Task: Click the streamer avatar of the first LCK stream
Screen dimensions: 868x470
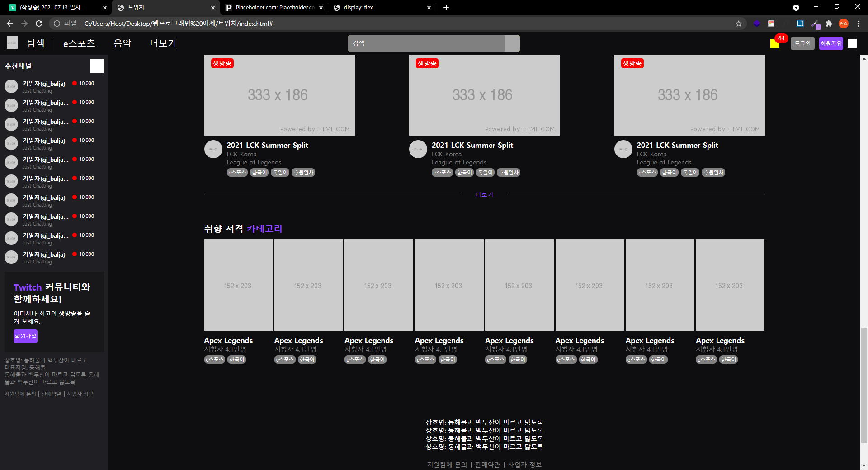Action: pyautogui.click(x=213, y=149)
